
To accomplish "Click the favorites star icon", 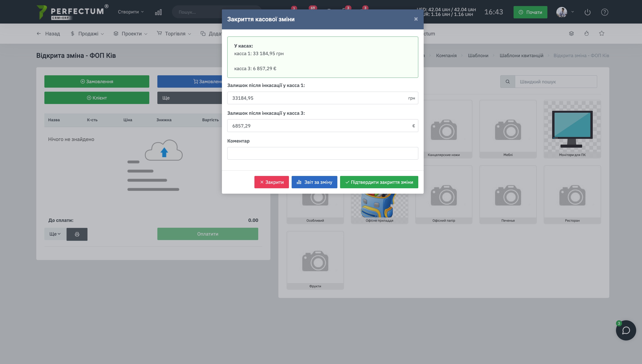I will coord(601,33).
